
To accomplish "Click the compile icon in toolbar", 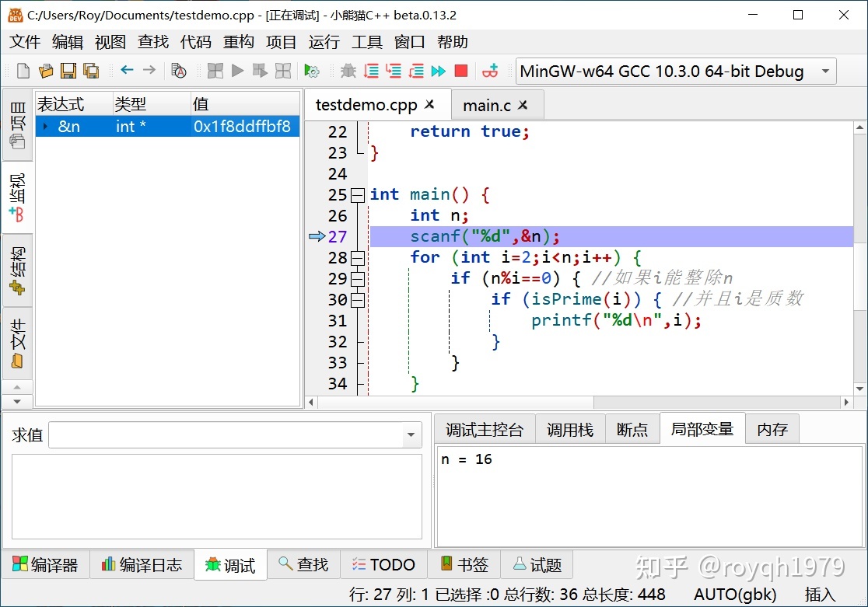I will click(215, 71).
